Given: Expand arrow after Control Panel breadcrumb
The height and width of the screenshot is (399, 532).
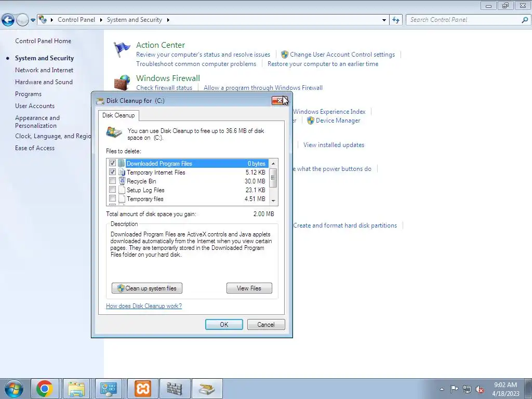Looking at the screenshot, I should tap(101, 20).
